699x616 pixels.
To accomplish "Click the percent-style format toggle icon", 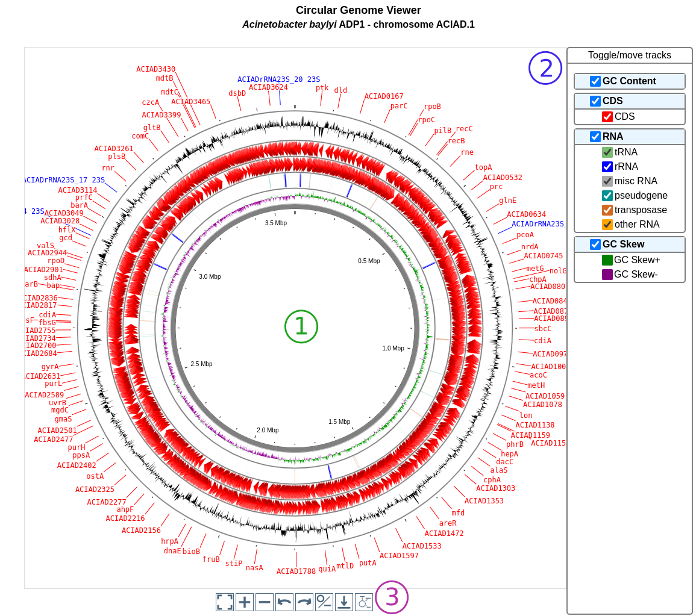I will click(x=324, y=602).
